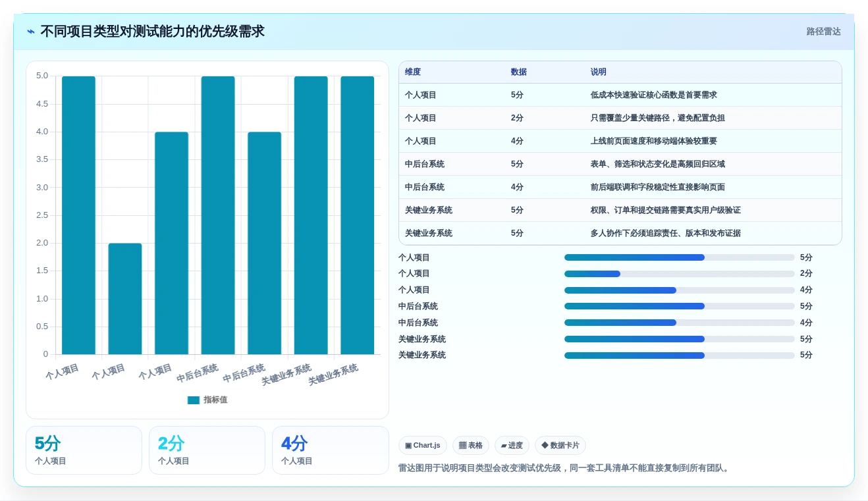Click the 数据 column header

click(x=519, y=72)
